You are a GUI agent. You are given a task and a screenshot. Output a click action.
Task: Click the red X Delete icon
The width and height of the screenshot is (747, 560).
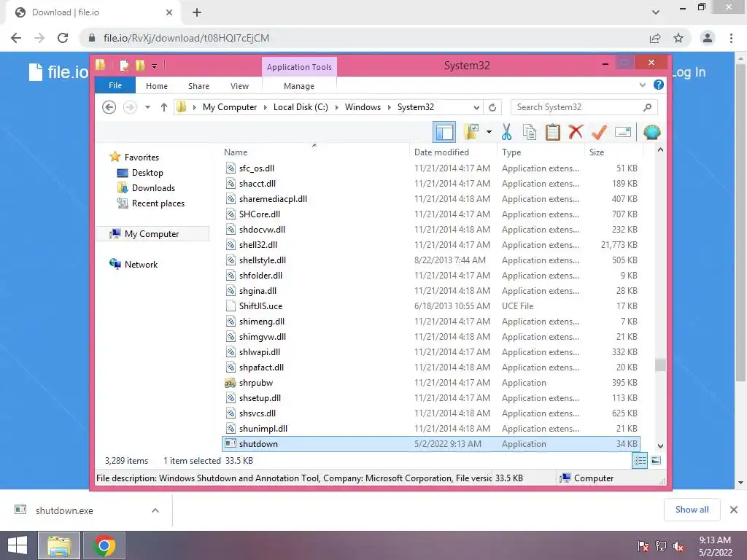(x=576, y=132)
